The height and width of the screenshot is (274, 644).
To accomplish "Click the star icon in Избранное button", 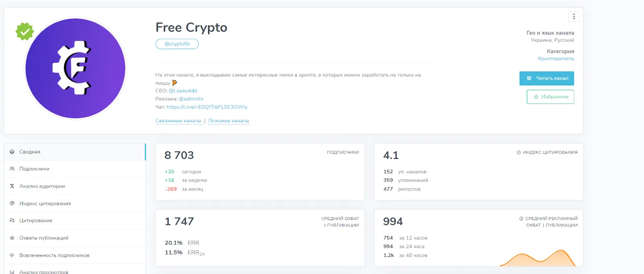I will [536, 97].
